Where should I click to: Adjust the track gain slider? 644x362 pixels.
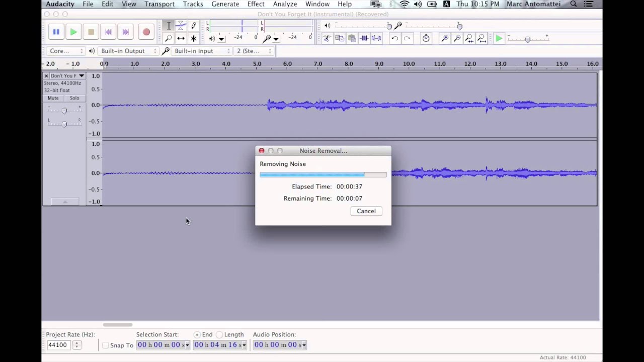64,110
